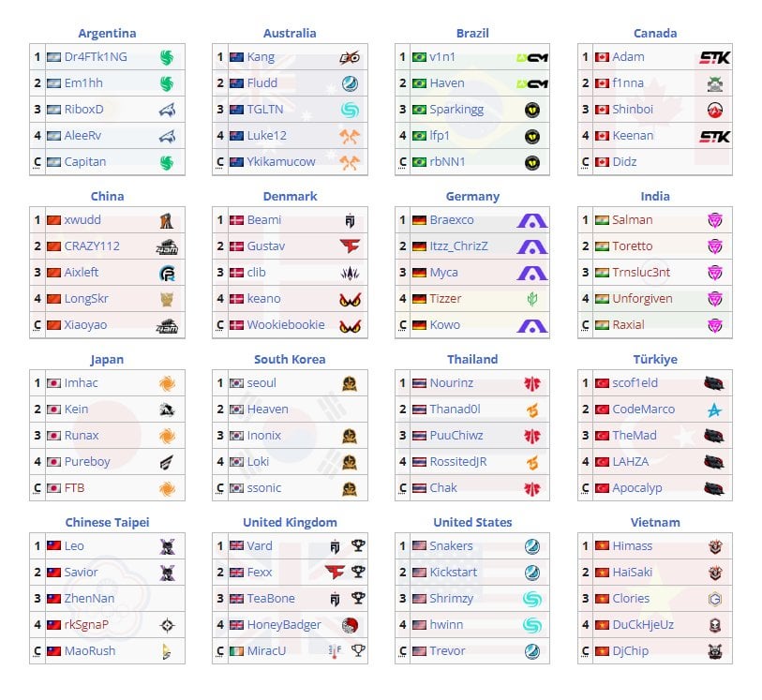The image size is (762, 700).
Task: Click the trophy icon next to Vard
Action: coord(357,546)
